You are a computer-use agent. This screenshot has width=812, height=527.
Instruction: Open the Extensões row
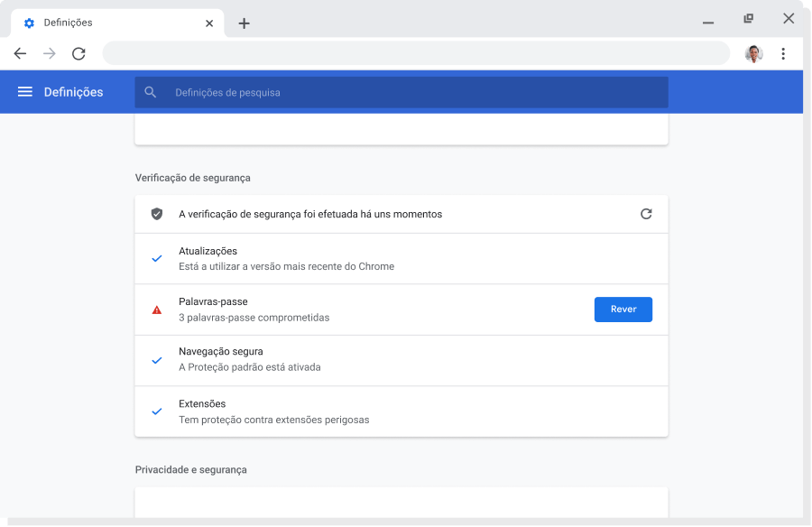point(401,411)
